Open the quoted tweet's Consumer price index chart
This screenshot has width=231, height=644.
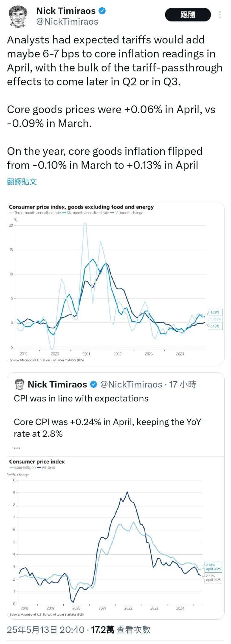click(x=115, y=537)
